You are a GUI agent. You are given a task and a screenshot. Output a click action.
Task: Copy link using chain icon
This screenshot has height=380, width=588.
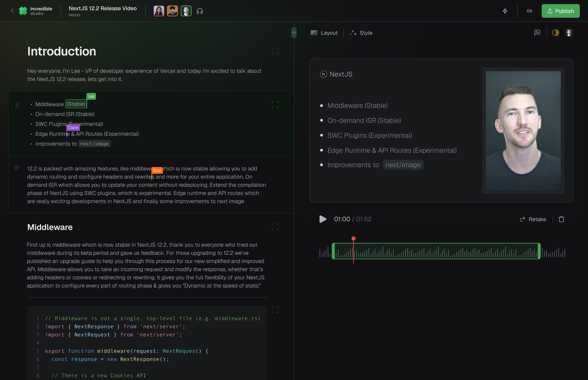529,11
